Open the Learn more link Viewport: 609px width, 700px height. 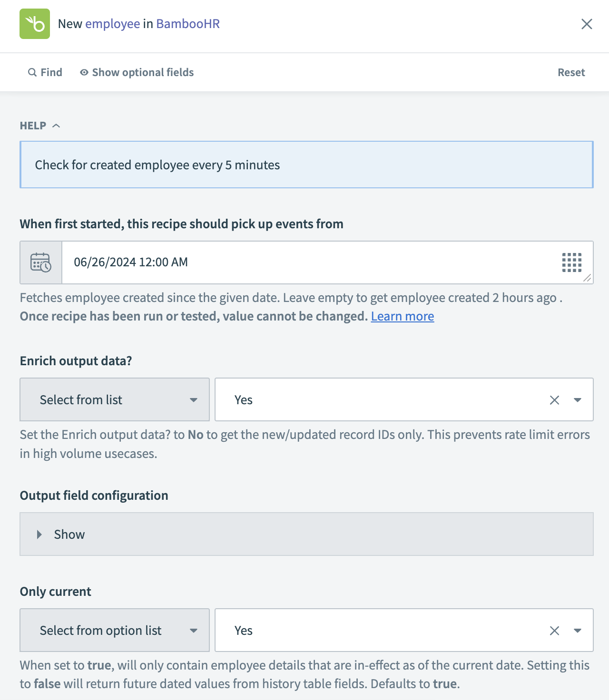[402, 316]
